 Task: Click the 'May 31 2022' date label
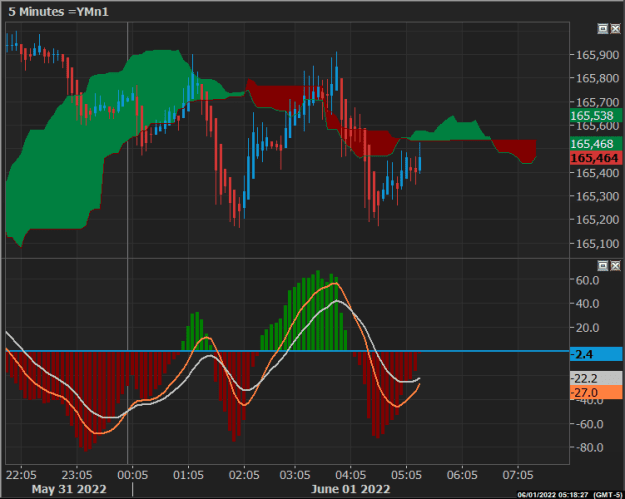(69, 489)
